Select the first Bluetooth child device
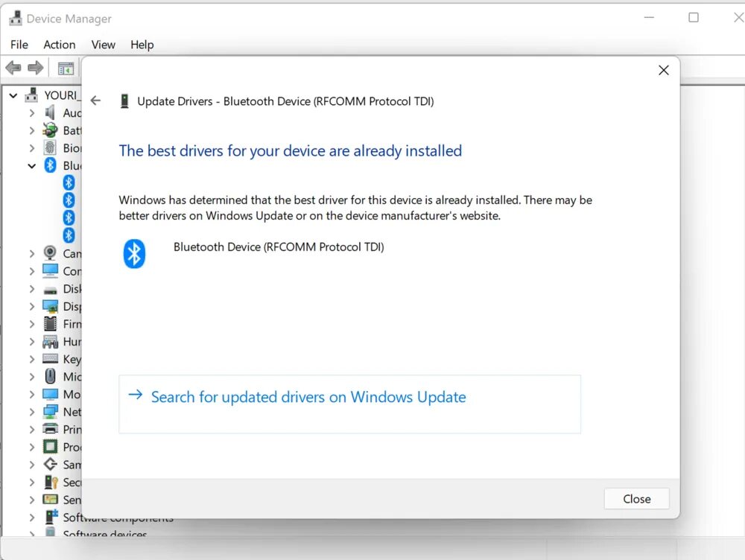This screenshot has height=560, width=745. click(x=69, y=182)
